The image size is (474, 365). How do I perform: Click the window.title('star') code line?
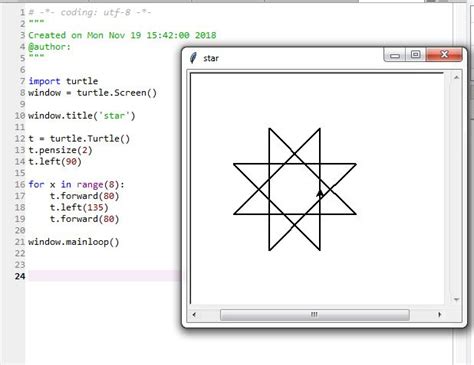82,116
